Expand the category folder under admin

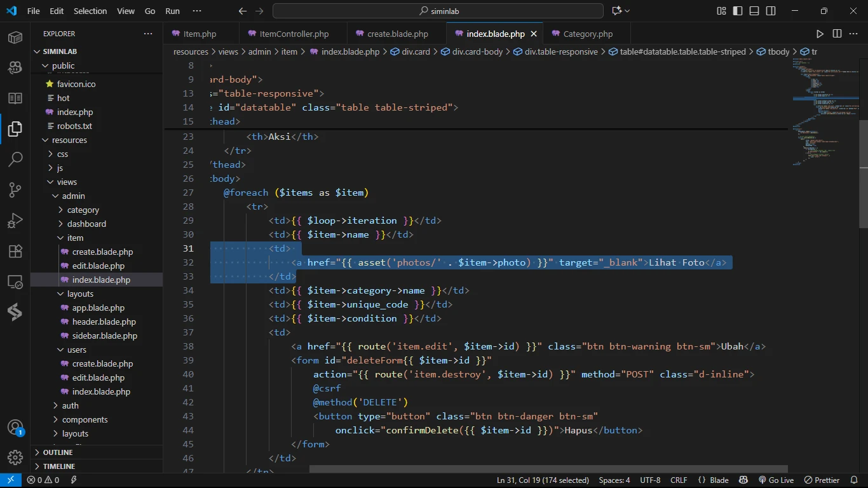click(83, 210)
